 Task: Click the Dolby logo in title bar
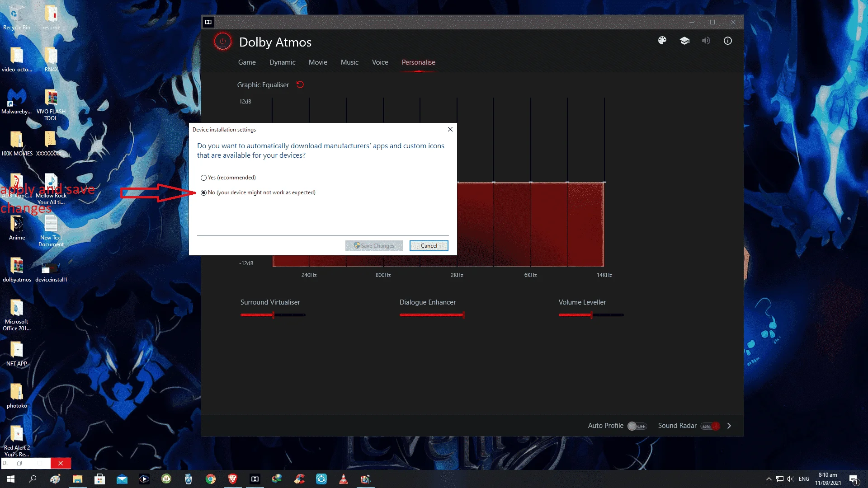tap(208, 22)
